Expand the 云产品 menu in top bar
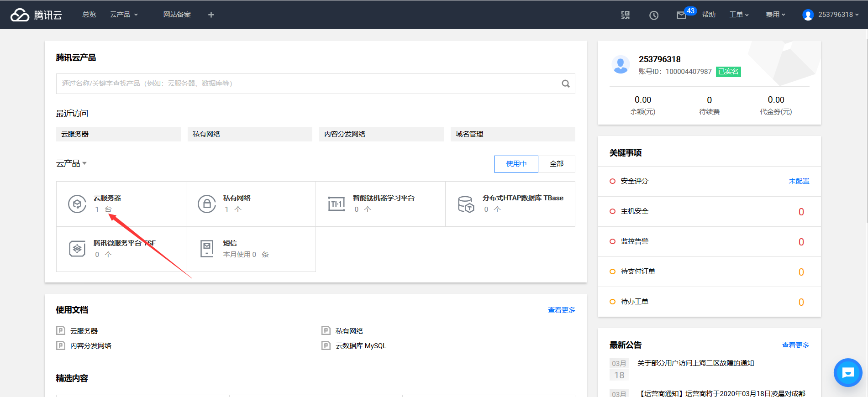 click(x=124, y=15)
